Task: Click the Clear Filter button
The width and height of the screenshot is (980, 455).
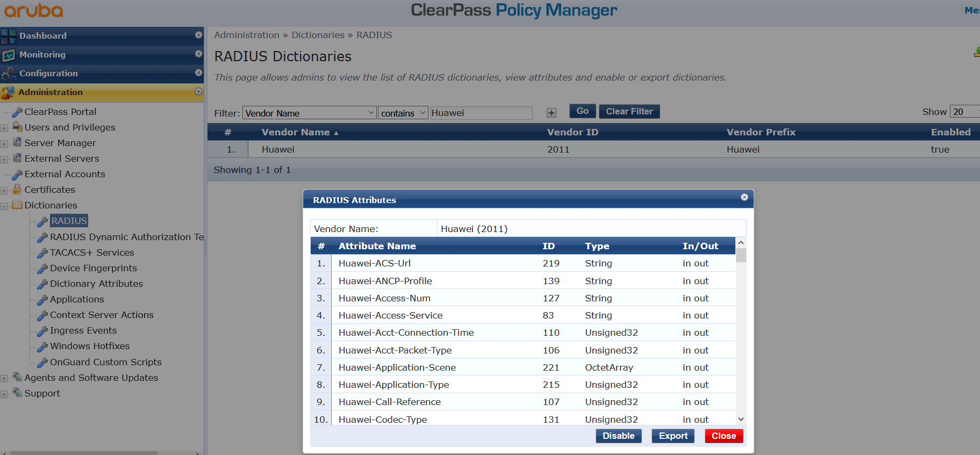Action: (x=630, y=111)
